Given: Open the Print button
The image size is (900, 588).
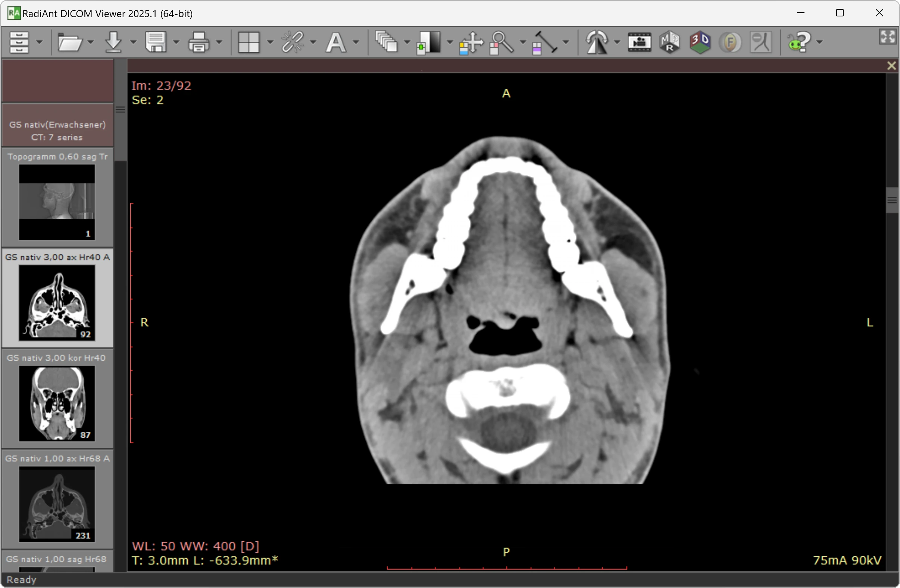Looking at the screenshot, I should pos(198,43).
